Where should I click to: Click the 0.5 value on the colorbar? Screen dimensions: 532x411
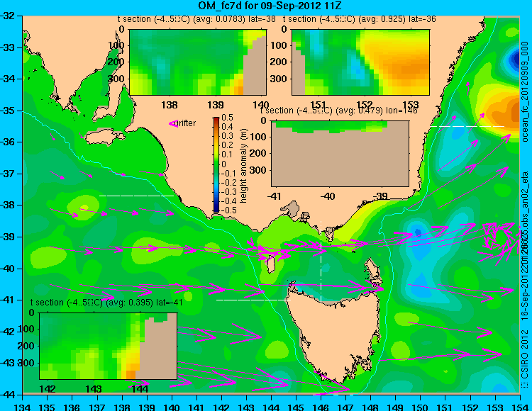pyautogui.click(x=227, y=118)
